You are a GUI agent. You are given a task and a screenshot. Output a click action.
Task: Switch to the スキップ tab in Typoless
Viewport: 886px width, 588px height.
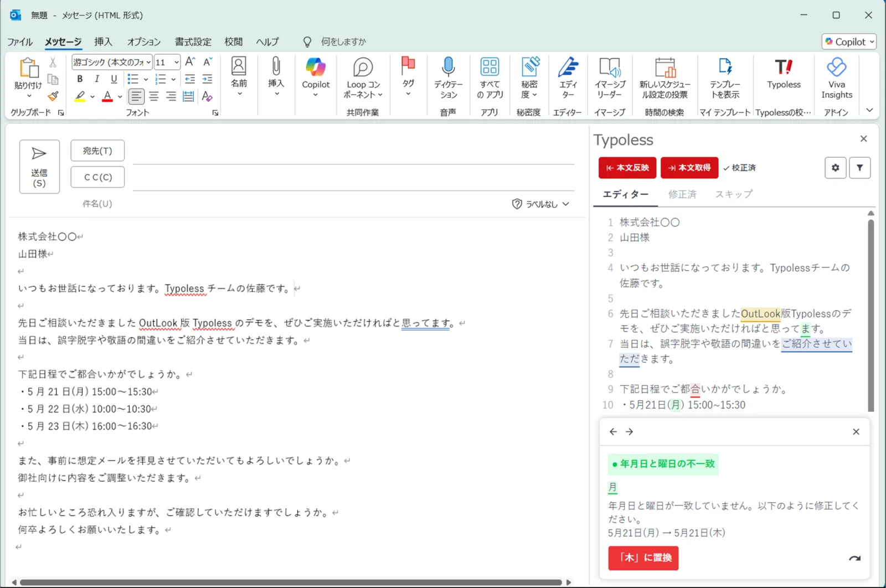[733, 194]
